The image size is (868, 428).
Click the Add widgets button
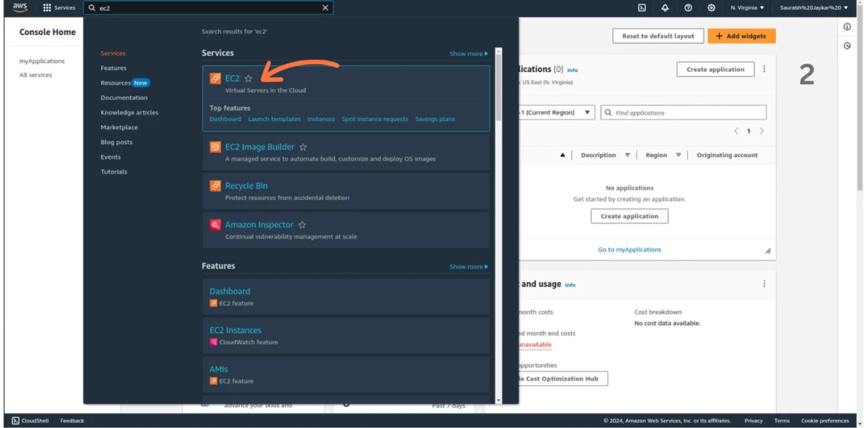tap(741, 36)
